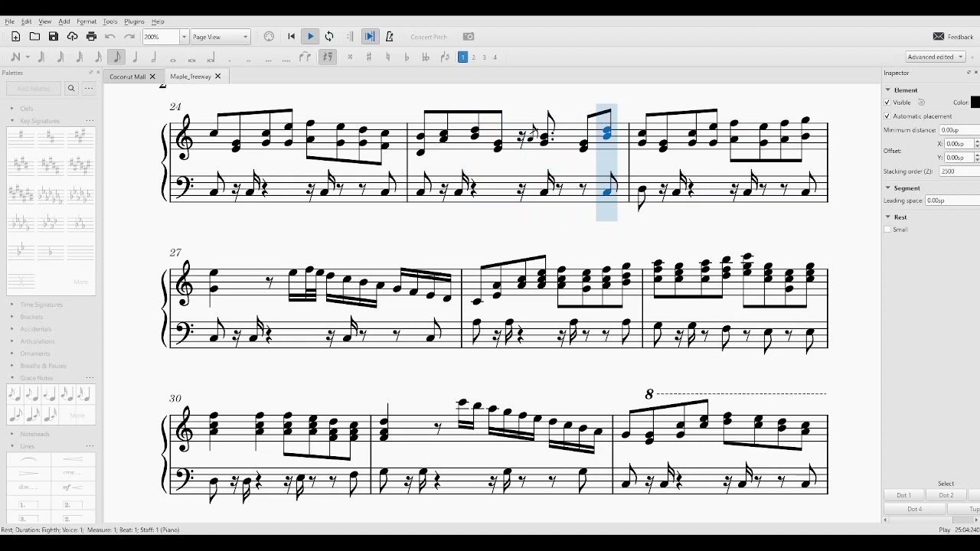Toggle loop playback
Image resolution: width=980 pixels, height=551 pixels.
(329, 37)
